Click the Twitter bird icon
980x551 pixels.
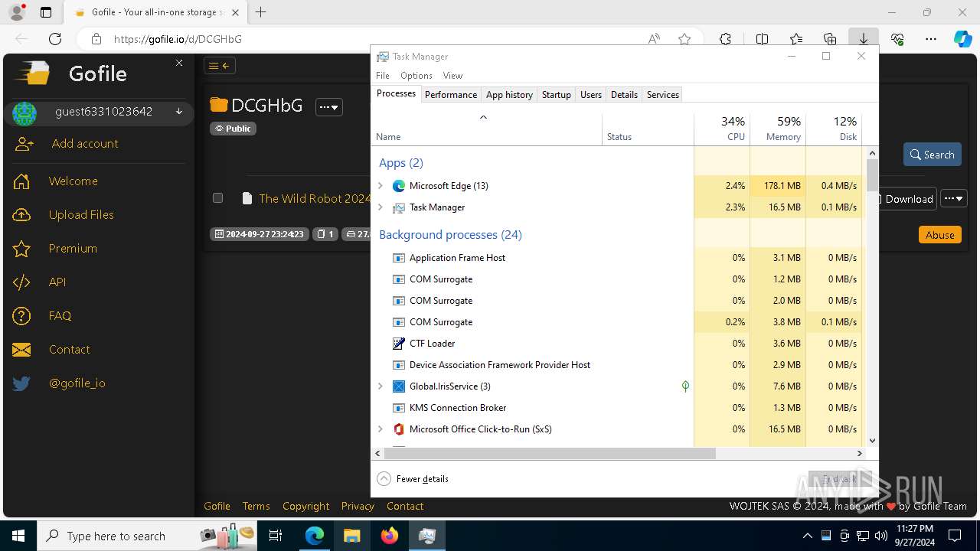point(21,383)
